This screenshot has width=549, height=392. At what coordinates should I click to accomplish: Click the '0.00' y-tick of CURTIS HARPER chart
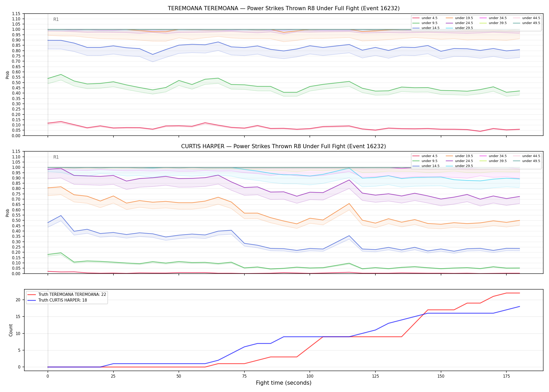(x=16, y=274)
